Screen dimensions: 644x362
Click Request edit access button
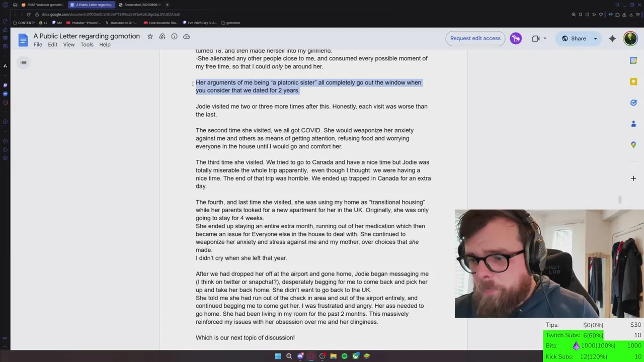475,38
